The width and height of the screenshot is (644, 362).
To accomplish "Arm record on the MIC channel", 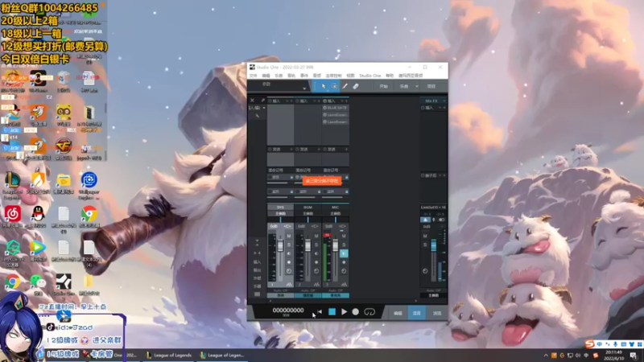I will click(344, 262).
